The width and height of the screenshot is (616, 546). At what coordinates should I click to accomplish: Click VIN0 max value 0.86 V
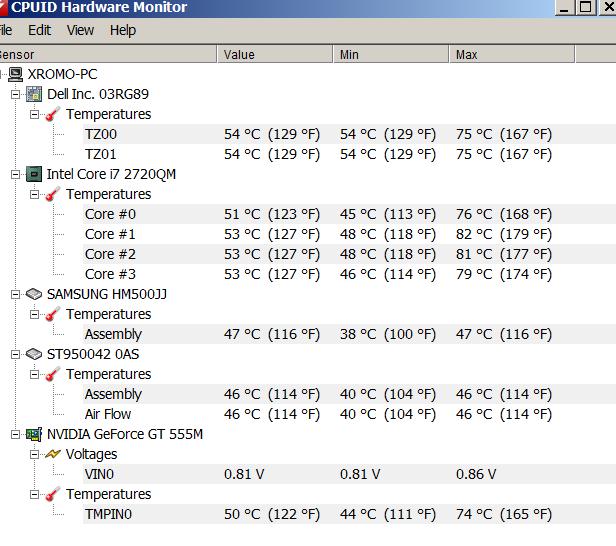pos(476,474)
